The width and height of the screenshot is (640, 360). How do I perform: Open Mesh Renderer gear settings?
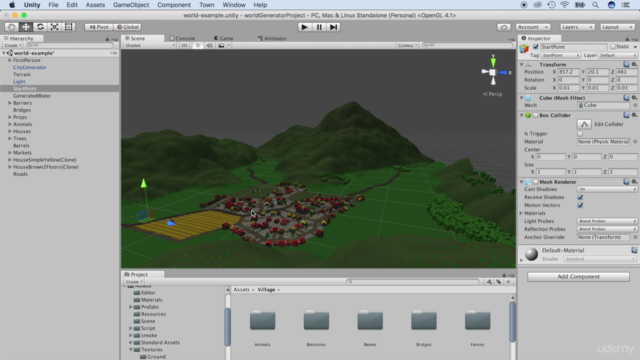click(x=634, y=182)
